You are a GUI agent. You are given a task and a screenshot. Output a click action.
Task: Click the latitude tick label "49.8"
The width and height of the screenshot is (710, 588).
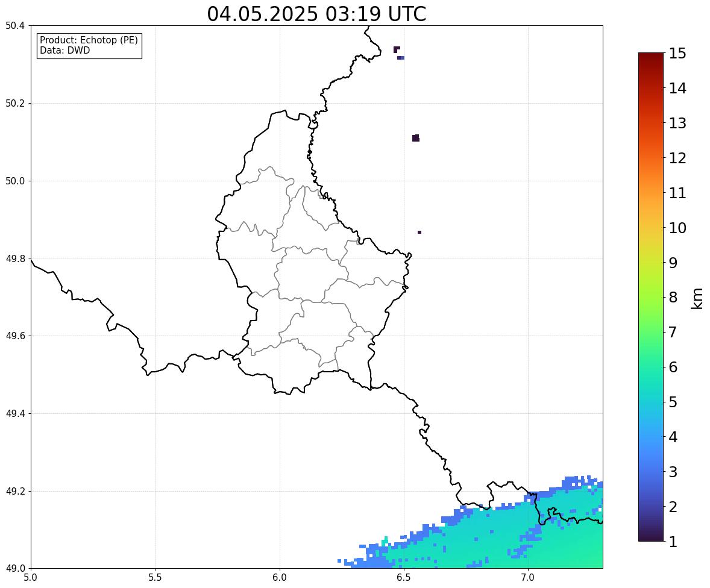(15, 258)
